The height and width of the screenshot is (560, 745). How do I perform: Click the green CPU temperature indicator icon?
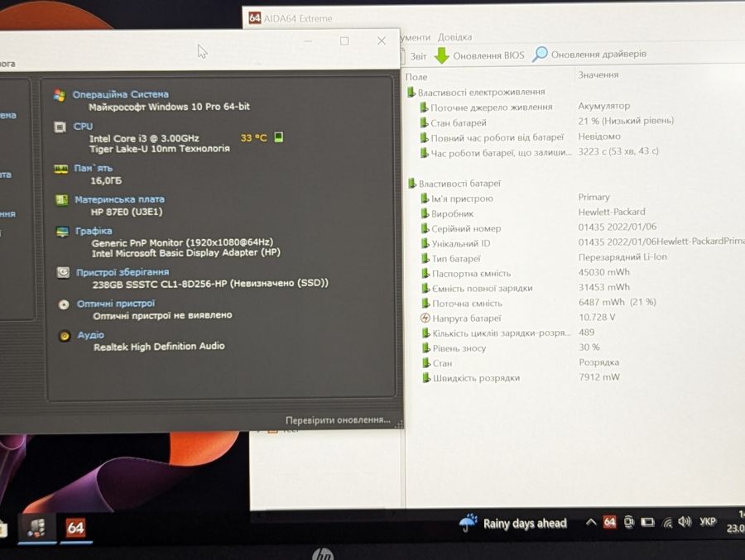pyautogui.click(x=279, y=137)
